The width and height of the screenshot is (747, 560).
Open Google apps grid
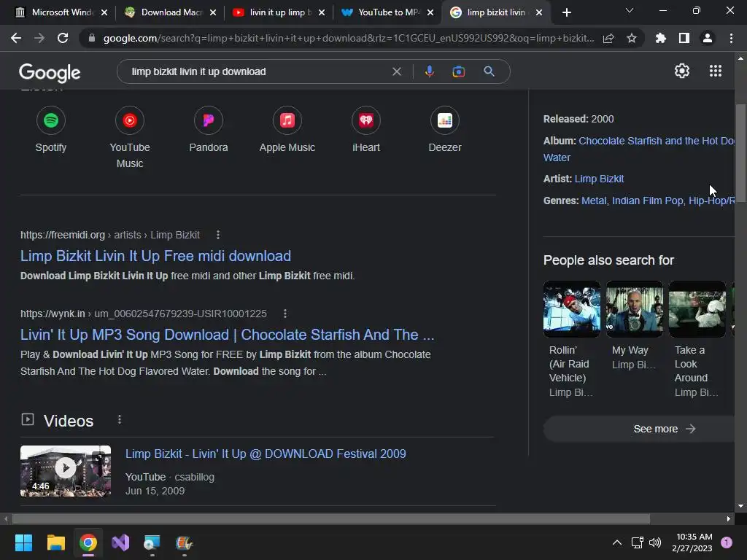pos(716,71)
